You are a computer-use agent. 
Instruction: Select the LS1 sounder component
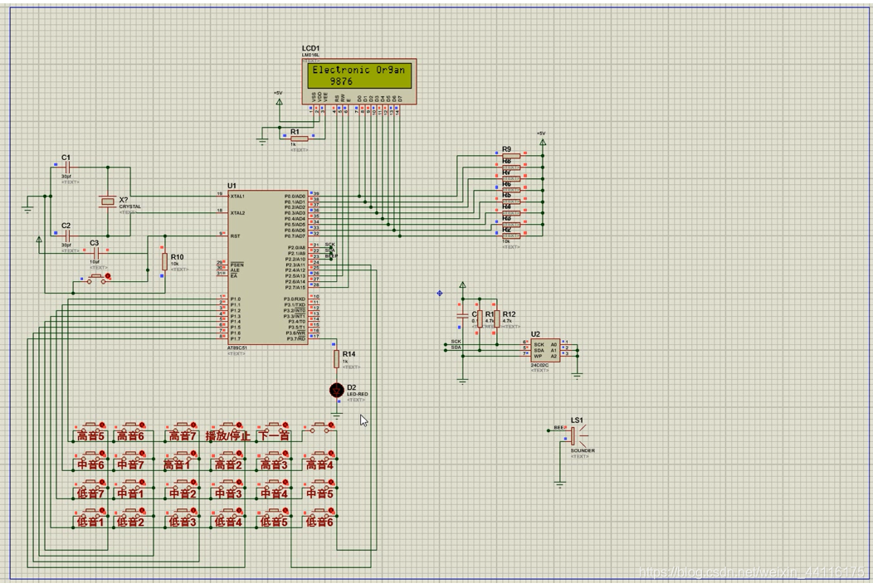[x=576, y=435]
